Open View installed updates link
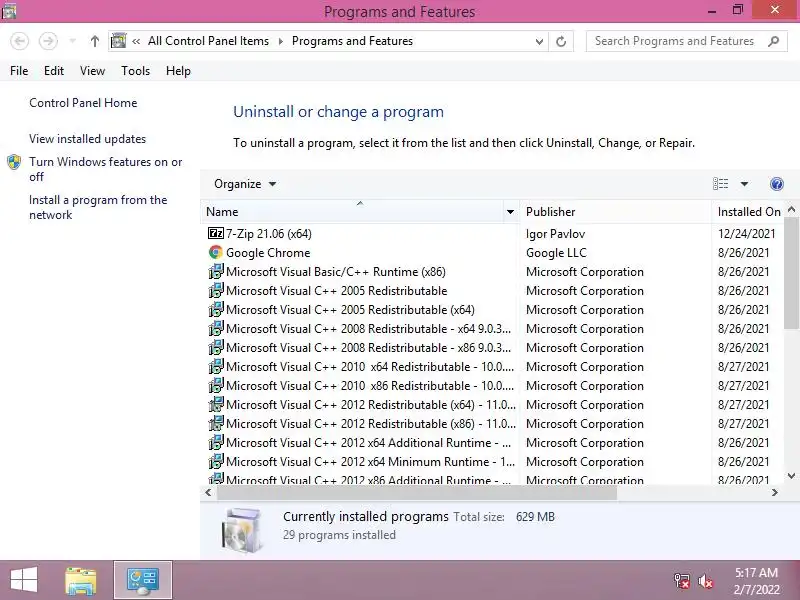Screen dimensions: 800x600 (87, 139)
